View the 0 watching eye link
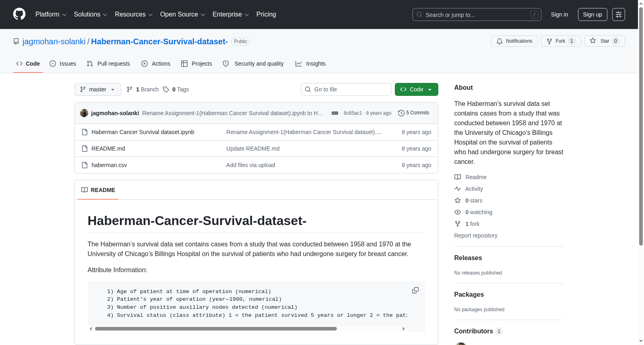 pyautogui.click(x=473, y=212)
